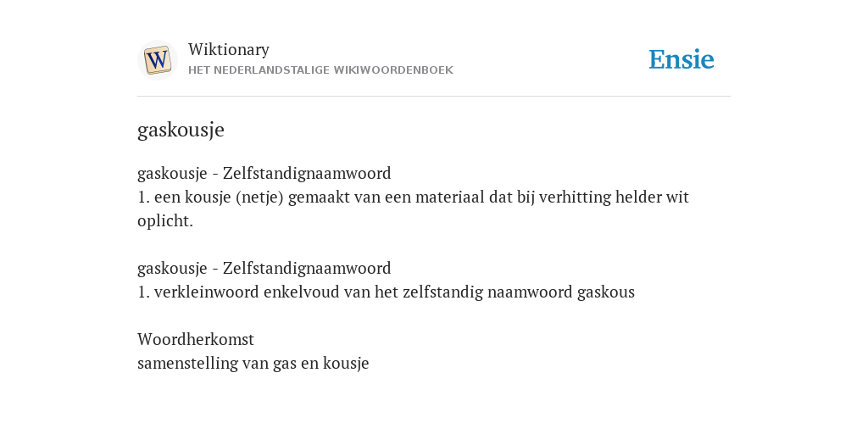Click second 'gaskousje - Zelfstandignaamwoord' line
This screenshot has width=868, height=434.
(264, 269)
